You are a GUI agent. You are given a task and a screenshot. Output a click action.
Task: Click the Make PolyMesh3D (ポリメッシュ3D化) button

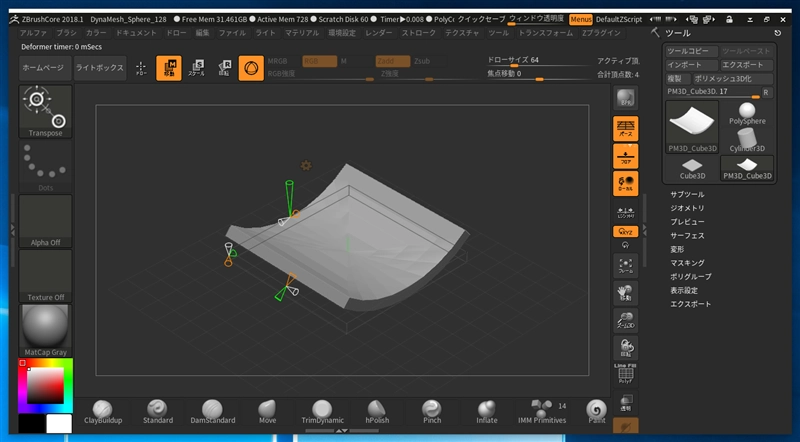point(733,79)
